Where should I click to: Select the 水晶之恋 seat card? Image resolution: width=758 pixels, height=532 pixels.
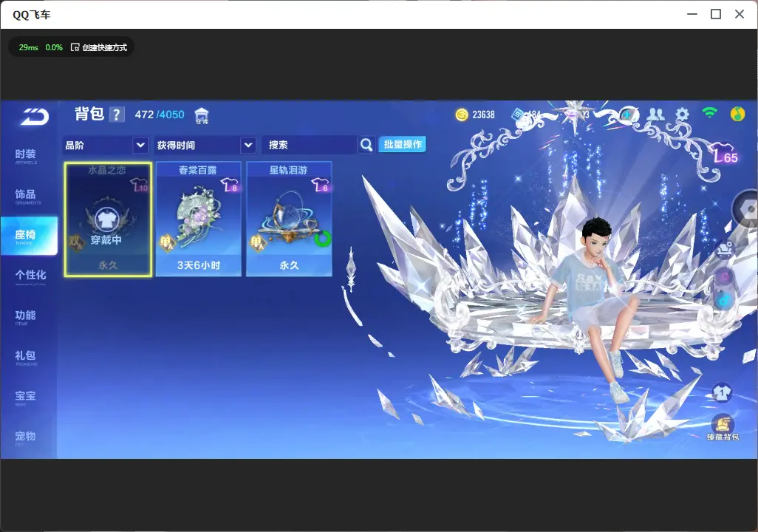click(108, 219)
